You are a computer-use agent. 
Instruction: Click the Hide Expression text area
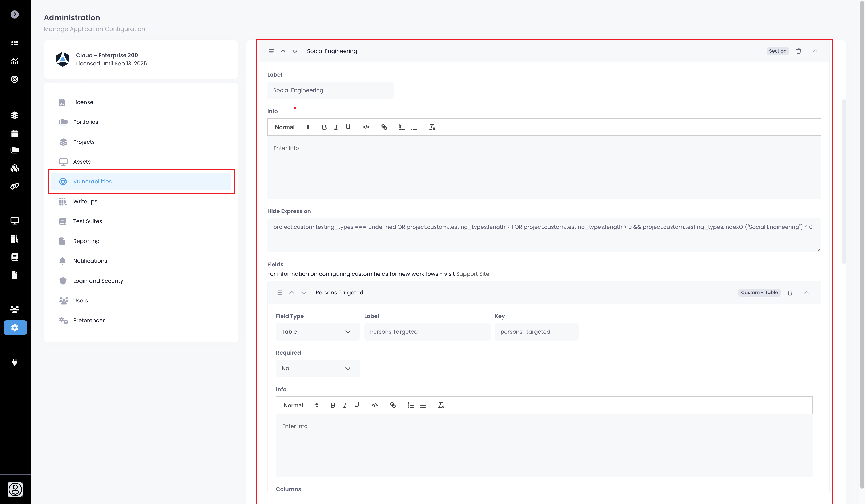(544, 235)
